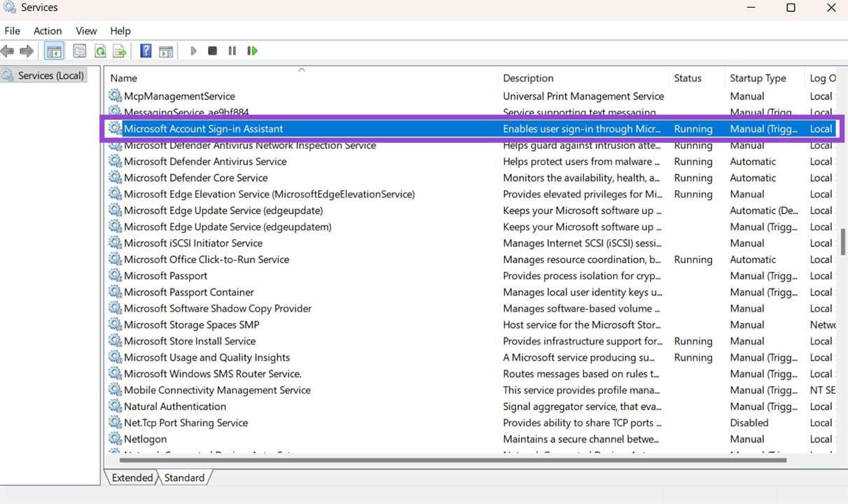Toggle the console tree visibility icon
The width and height of the screenshot is (848, 504).
click(53, 50)
